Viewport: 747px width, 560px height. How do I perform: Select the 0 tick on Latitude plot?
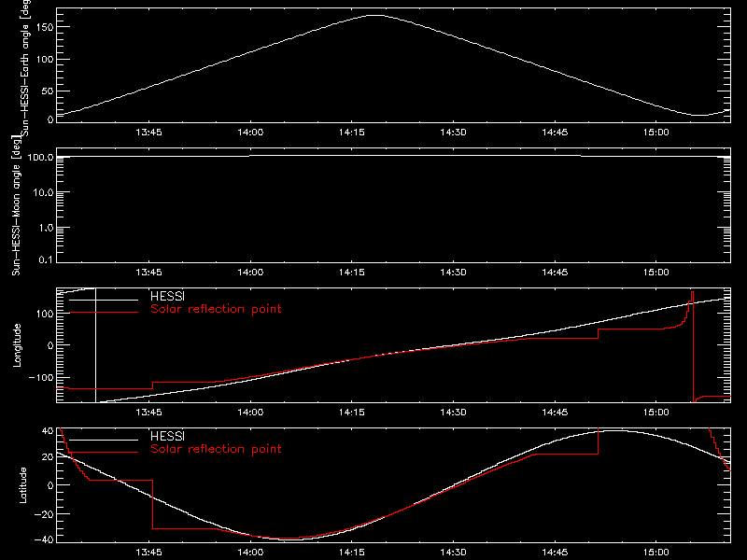[50, 485]
